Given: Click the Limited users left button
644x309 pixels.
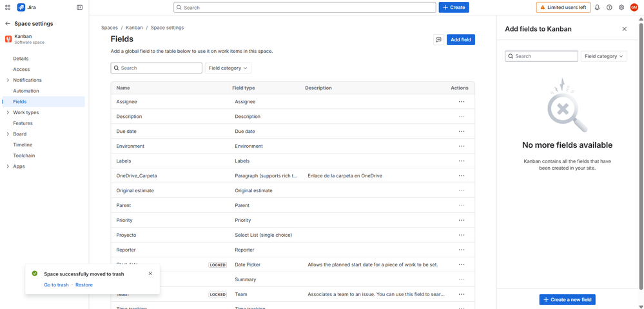Looking at the screenshot, I should point(563,7).
